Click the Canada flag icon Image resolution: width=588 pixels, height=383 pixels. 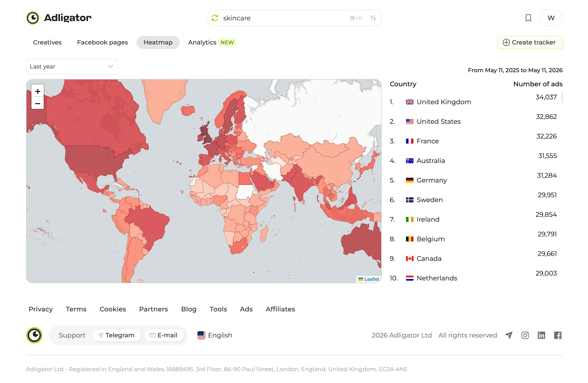tap(409, 259)
